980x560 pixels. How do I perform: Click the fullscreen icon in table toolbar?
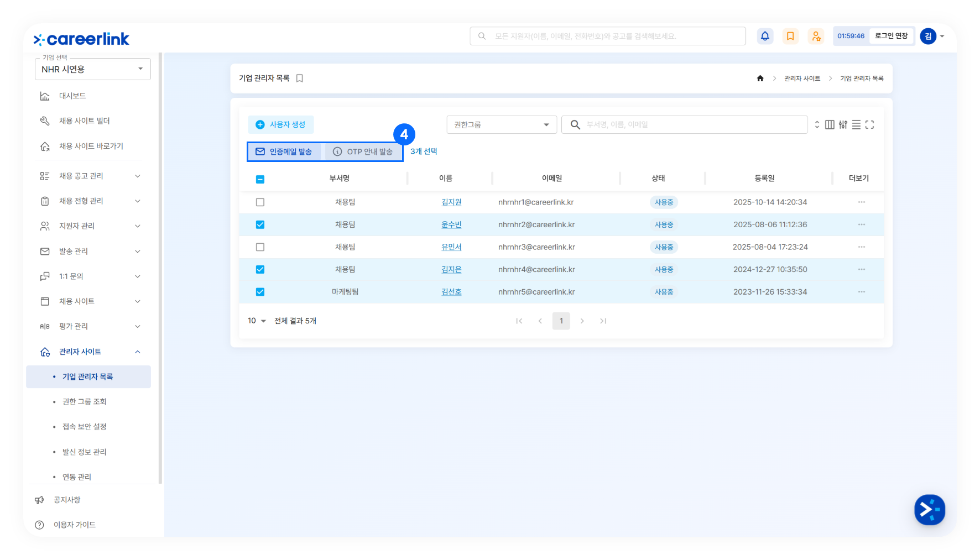[x=869, y=125]
